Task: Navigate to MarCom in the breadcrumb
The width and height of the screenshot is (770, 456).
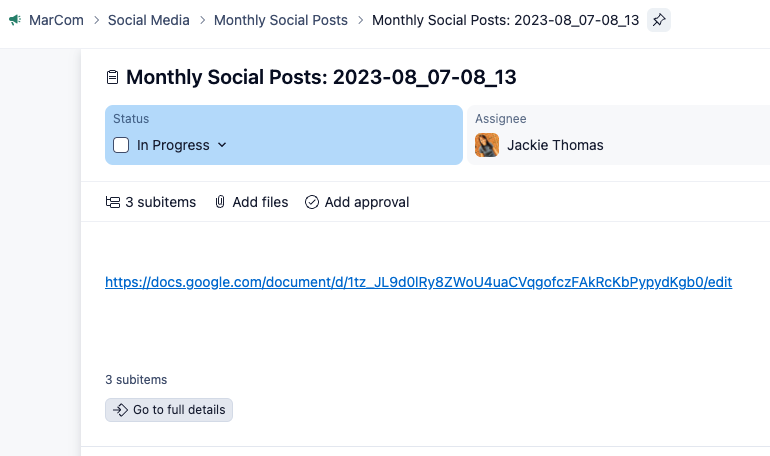Action: pos(55,20)
